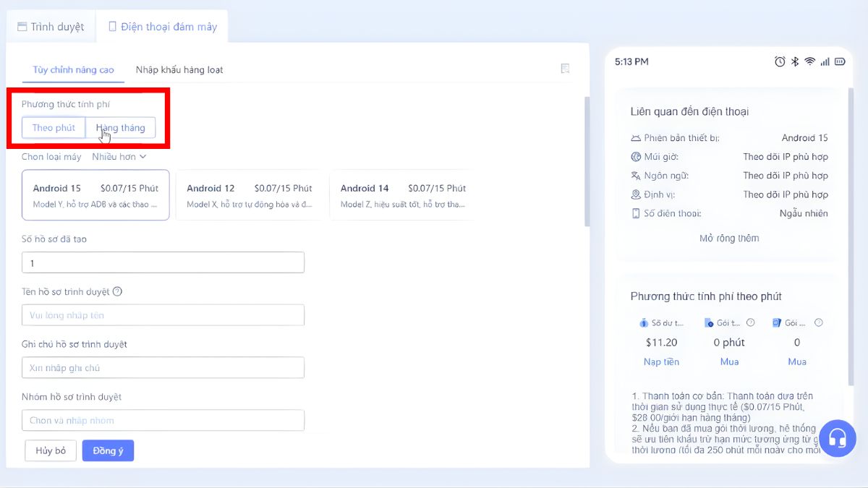The height and width of the screenshot is (488, 868).
Task: Click the Nạp tiền top-up link
Action: click(x=661, y=361)
